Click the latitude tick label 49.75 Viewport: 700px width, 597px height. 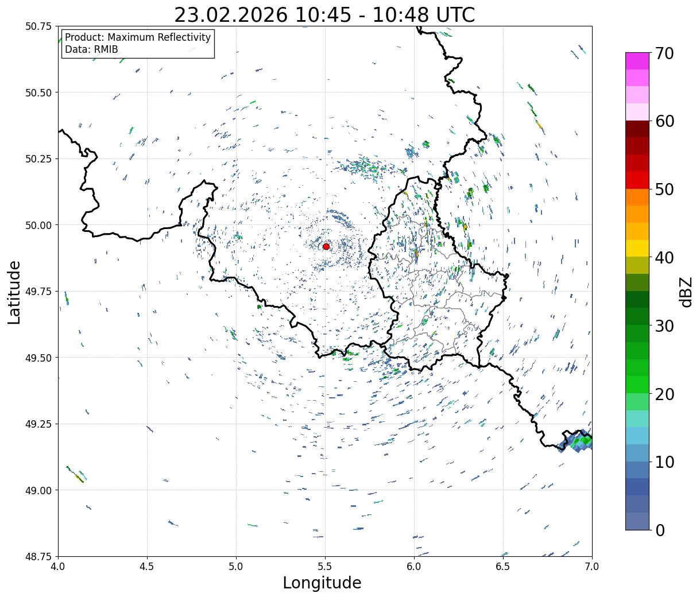coord(38,292)
